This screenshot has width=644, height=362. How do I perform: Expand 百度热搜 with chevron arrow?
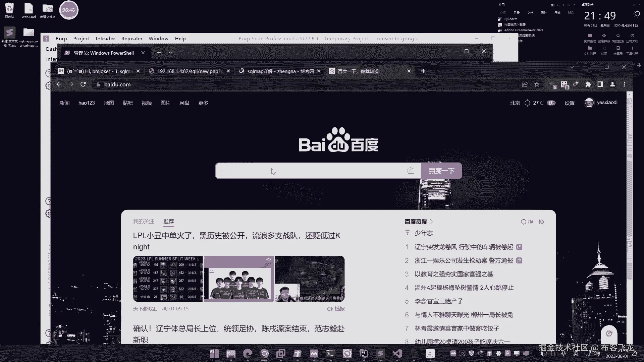click(x=431, y=222)
